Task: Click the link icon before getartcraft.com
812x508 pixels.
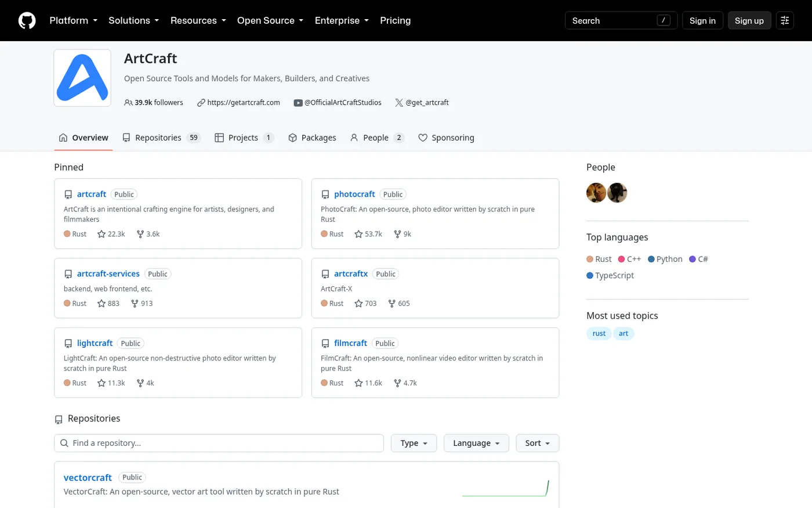Action: pyautogui.click(x=201, y=103)
